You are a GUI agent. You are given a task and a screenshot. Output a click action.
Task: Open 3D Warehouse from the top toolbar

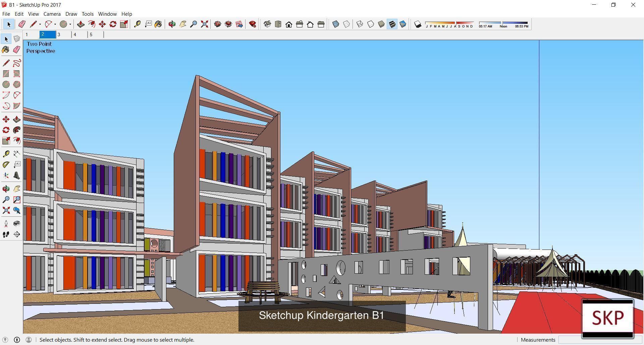(x=217, y=24)
